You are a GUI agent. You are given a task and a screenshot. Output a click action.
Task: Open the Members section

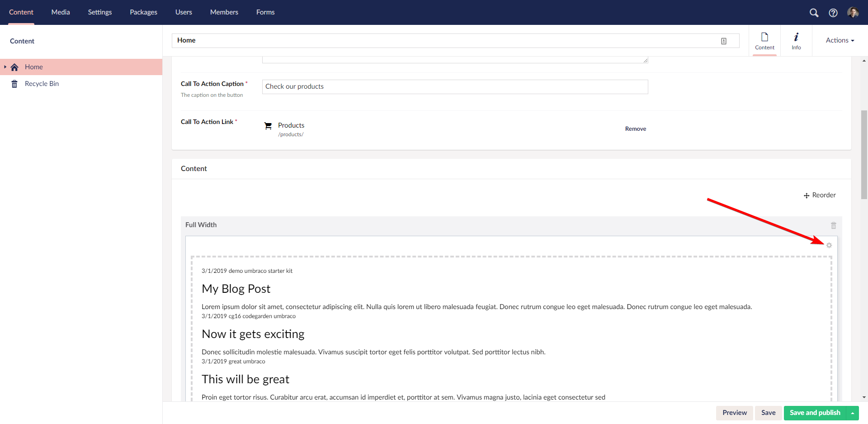tap(224, 12)
